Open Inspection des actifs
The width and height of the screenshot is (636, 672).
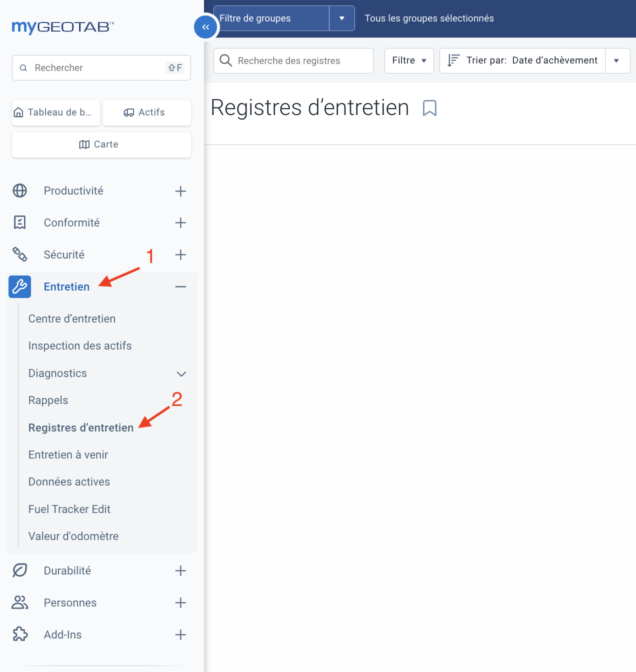80,345
